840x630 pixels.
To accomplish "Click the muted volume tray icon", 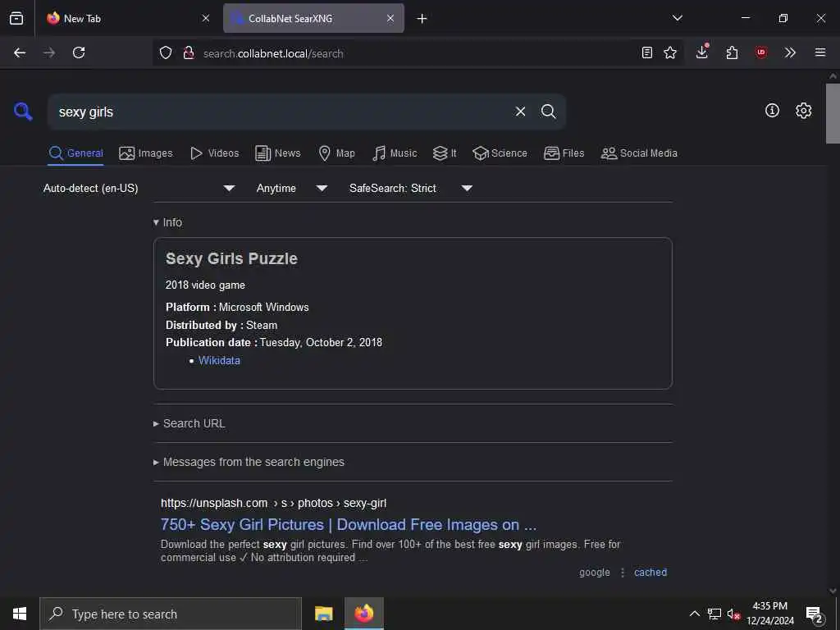I will pyautogui.click(x=733, y=614).
